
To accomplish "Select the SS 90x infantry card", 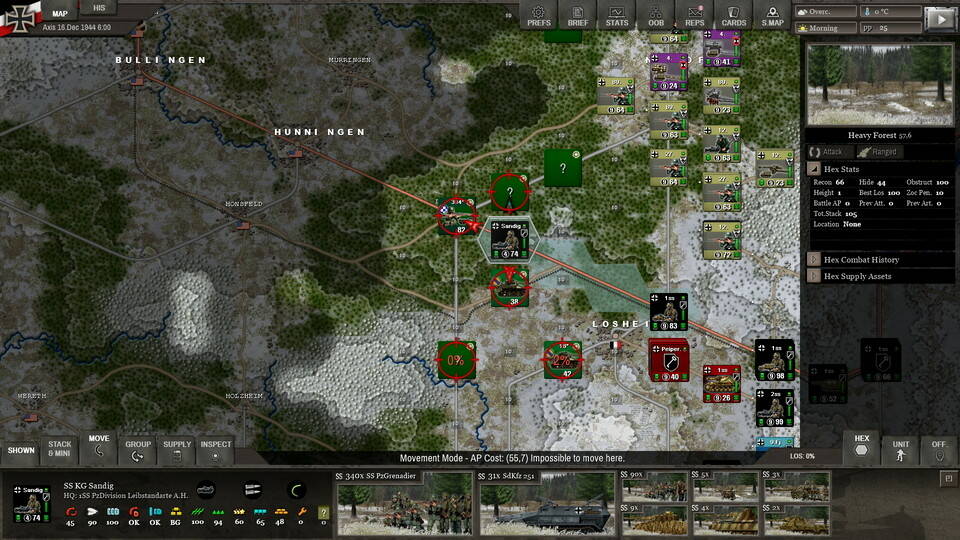I will [653, 486].
